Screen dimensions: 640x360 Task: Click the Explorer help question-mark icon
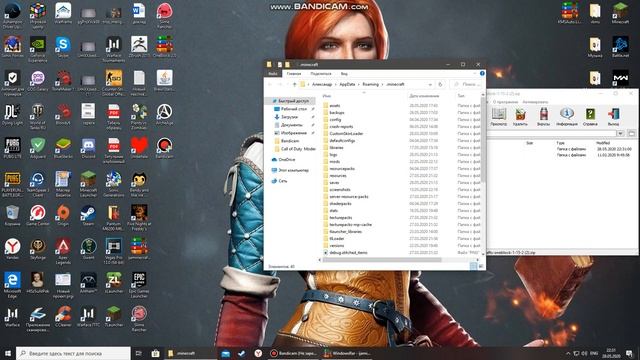click(482, 73)
